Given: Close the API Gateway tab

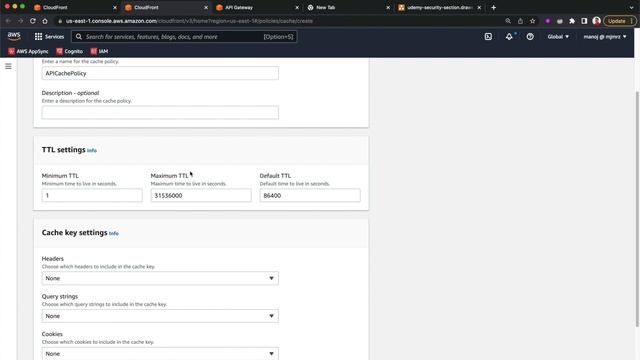Looking at the screenshot, I should (297, 7).
